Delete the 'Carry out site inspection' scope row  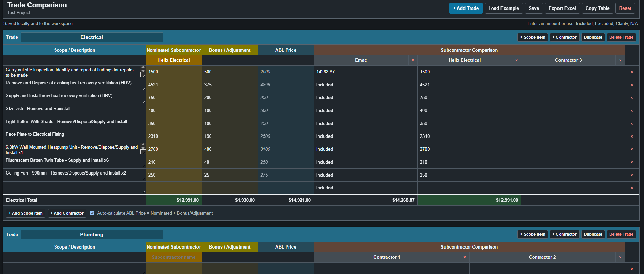632,72
